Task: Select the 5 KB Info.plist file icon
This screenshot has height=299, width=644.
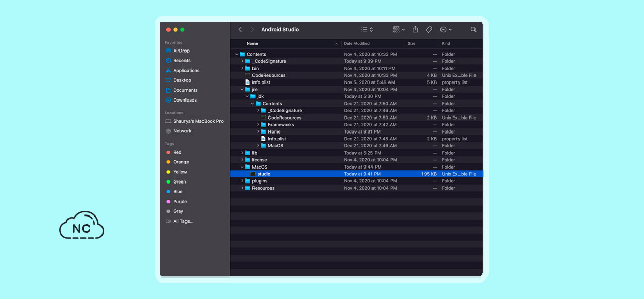Action: [248, 82]
